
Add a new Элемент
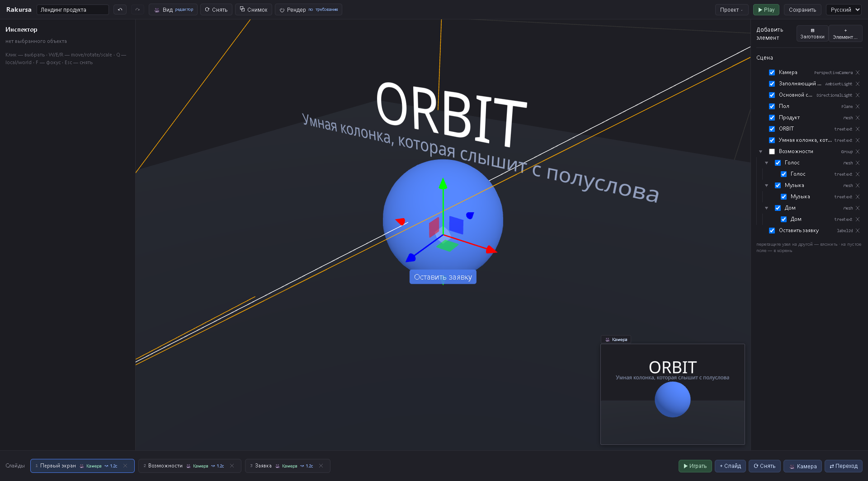(845, 33)
